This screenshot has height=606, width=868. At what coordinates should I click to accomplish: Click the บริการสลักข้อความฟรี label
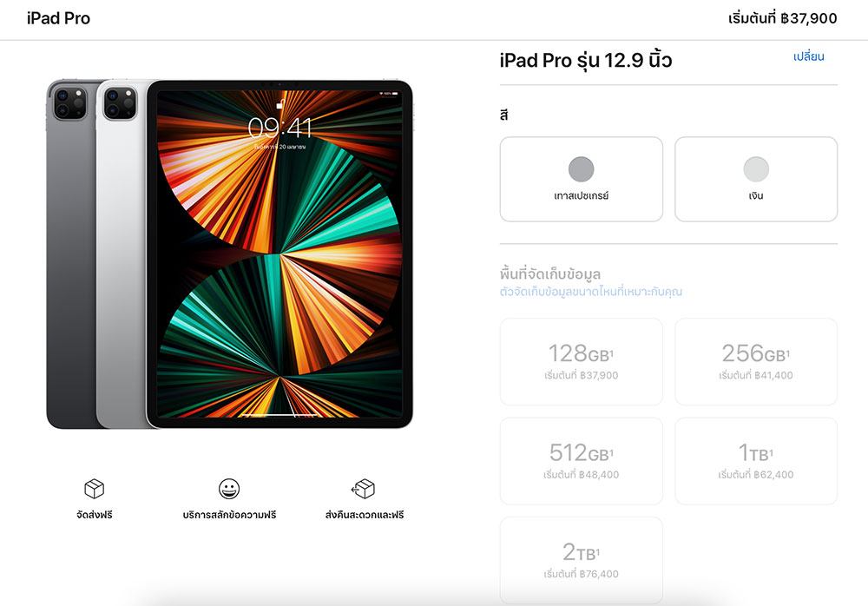[x=229, y=515]
